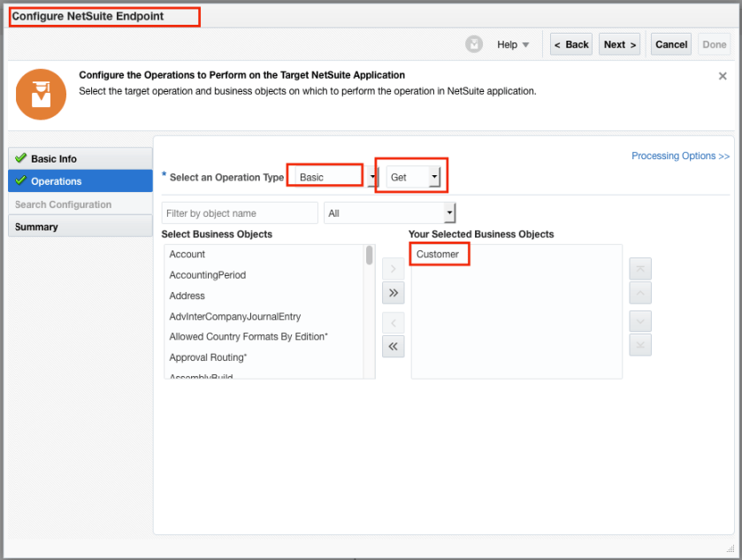
Task: Move Customer to top of list
Action: coord(640,268)
